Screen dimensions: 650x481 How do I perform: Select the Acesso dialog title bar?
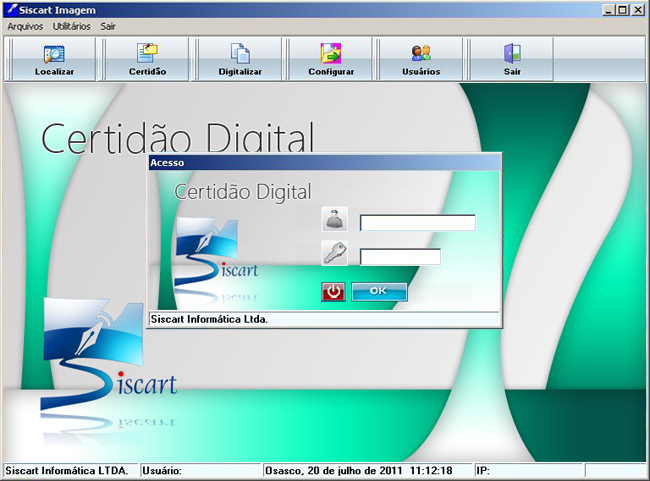[325, 163]
